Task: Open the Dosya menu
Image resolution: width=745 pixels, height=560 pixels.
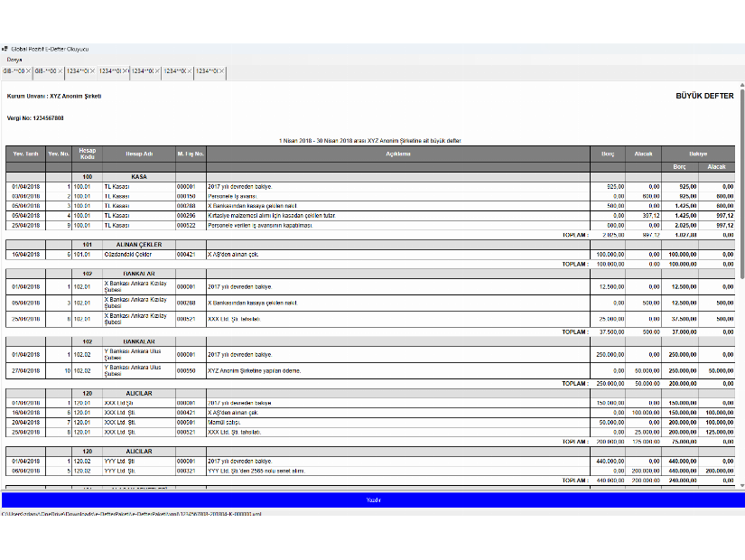Action: (14, 60)
